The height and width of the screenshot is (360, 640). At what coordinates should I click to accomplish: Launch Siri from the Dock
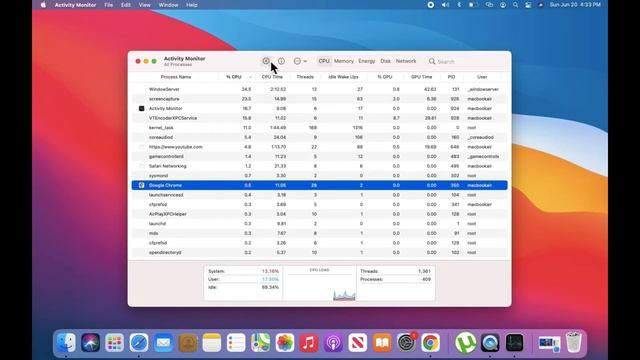coord(90,342)
